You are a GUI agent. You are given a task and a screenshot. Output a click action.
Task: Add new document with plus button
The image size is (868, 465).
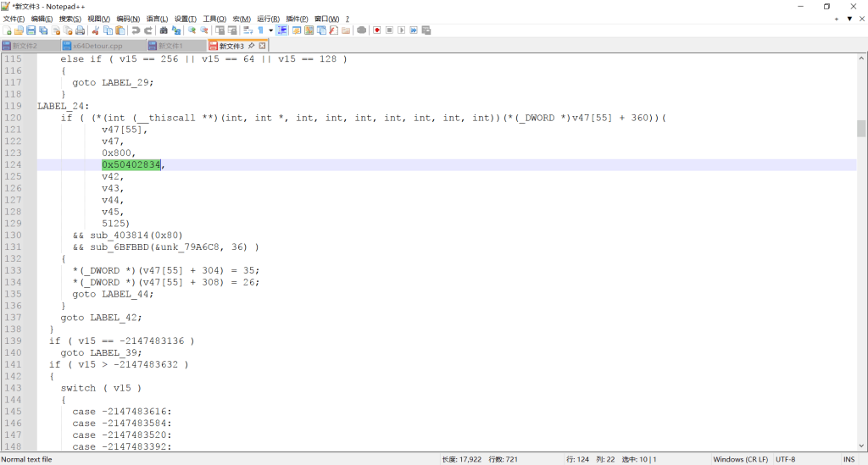pos(837,19)
